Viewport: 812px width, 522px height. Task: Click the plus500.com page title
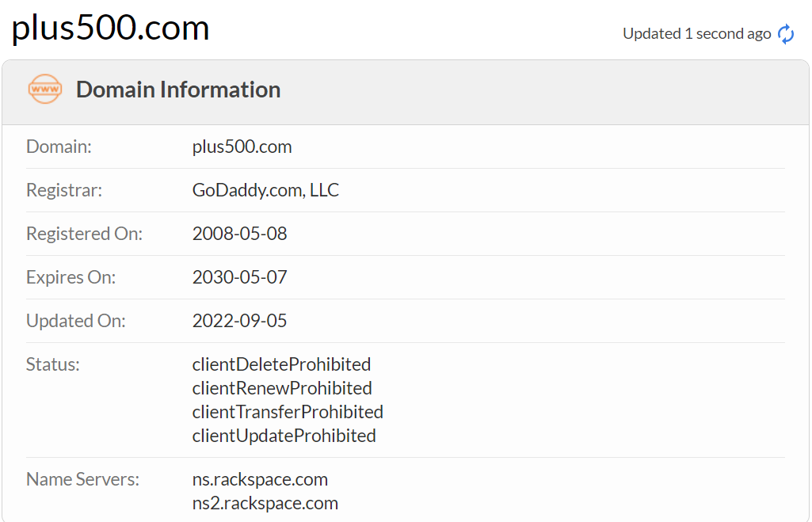point(110,29)
